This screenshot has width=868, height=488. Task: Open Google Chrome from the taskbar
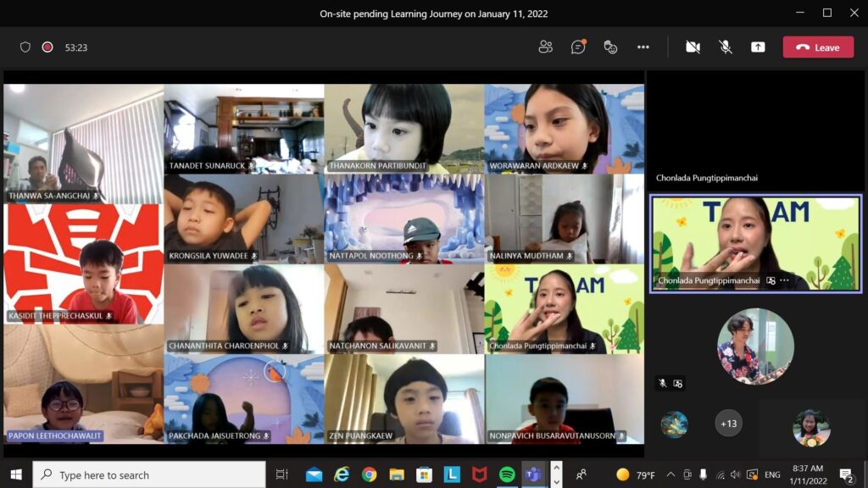[369, 474]
